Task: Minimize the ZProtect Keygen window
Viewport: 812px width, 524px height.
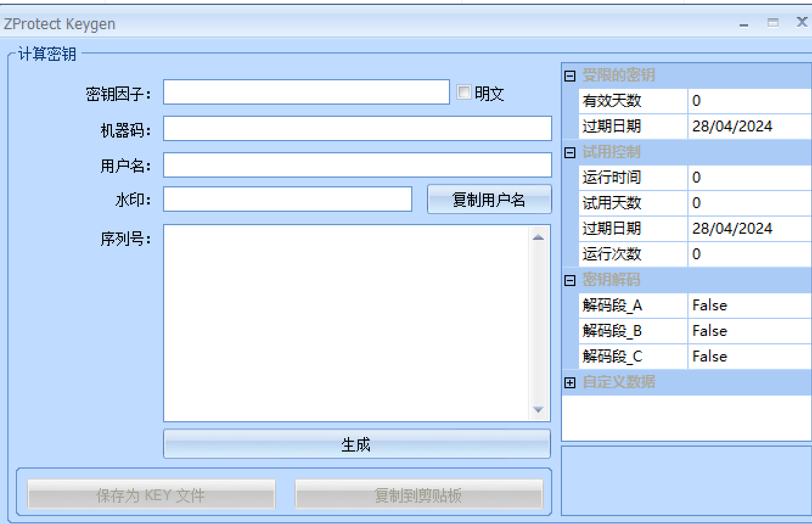Action: (x=744, y=24)
